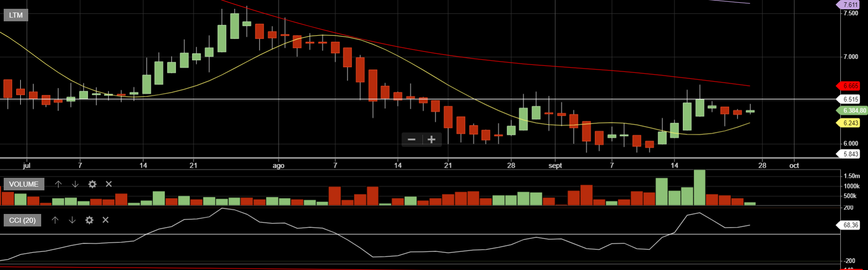
Task: Click the 68,36 CCI value tag
Action: click(x=848, y=225)
